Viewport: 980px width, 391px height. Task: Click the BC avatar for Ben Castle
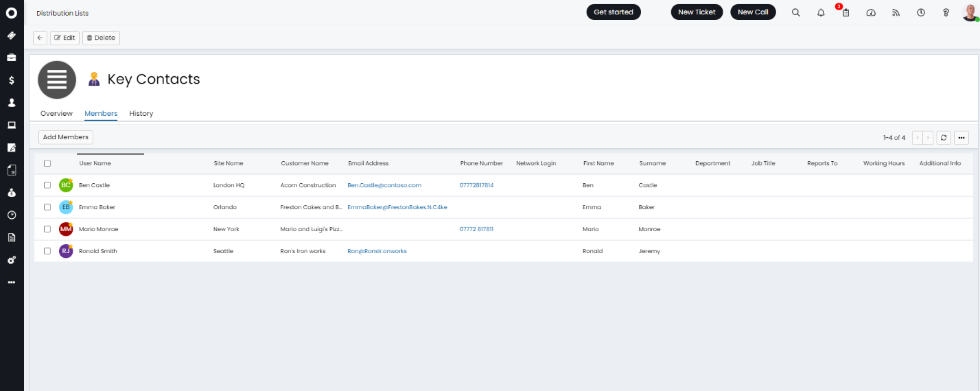click(66, 185)
